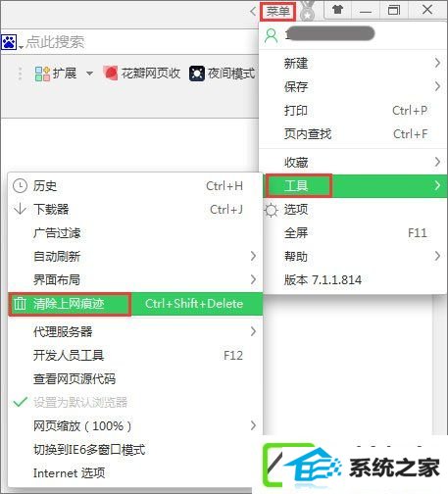Click the Night mode icon
Viewport: 448px width, 494px height.
coord(197,74)
